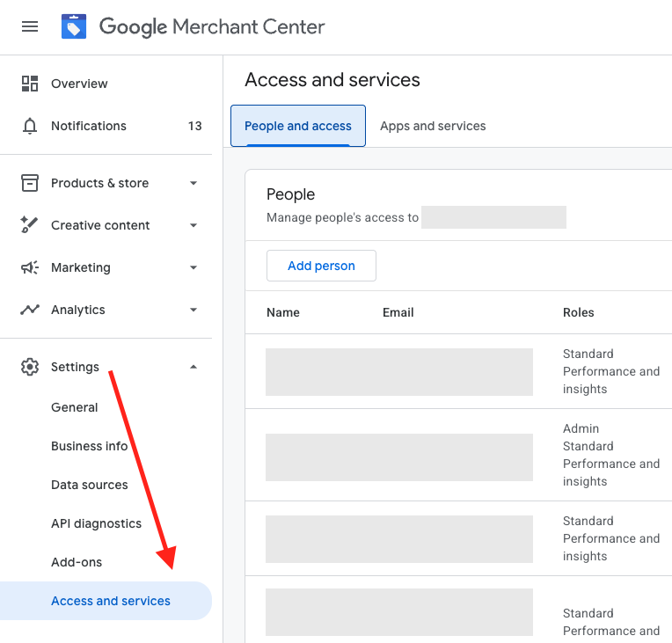Viewport: 672px width, 643px height.
Task: Click the Roles column header
Action: click(x=578, y=312)
